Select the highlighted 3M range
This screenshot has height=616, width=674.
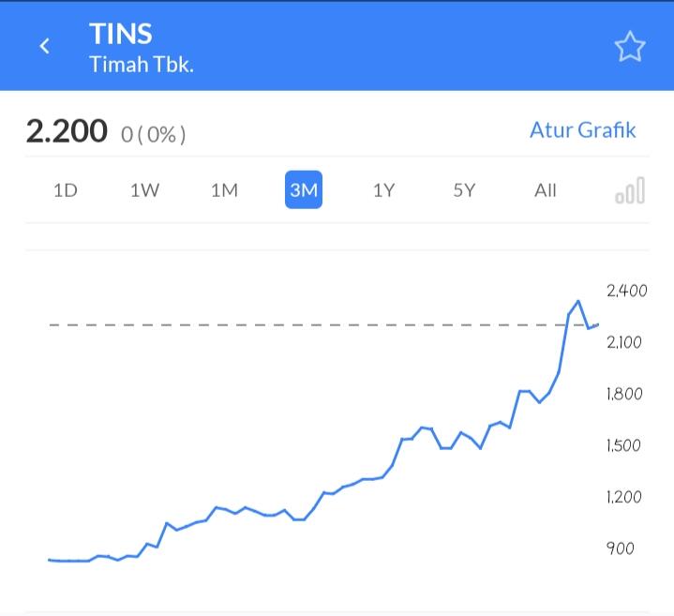(304, 189)
